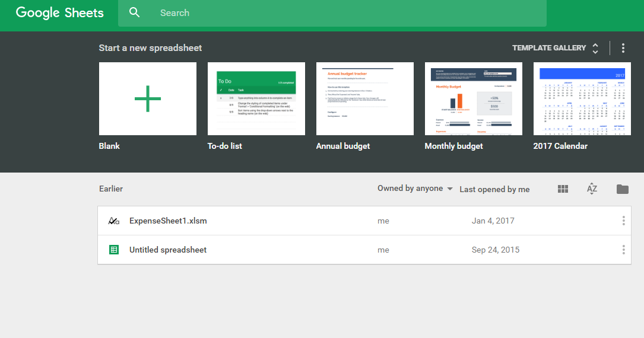Open the Annual budget template
Screen dimensions: 644x338
[x=364, y=99]
